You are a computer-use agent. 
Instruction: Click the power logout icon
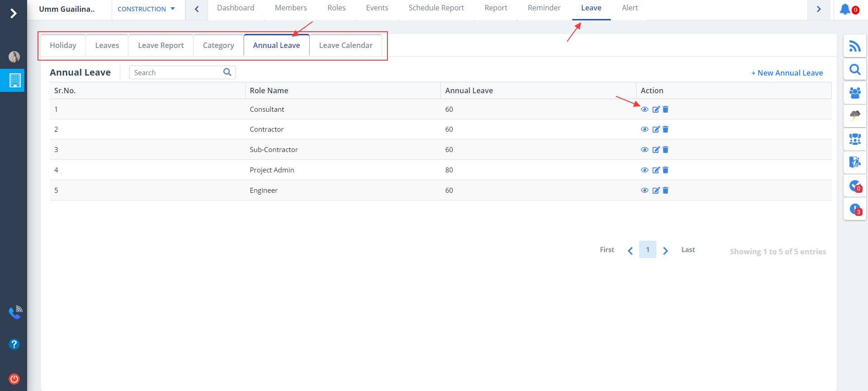click(x=14, y=379)
